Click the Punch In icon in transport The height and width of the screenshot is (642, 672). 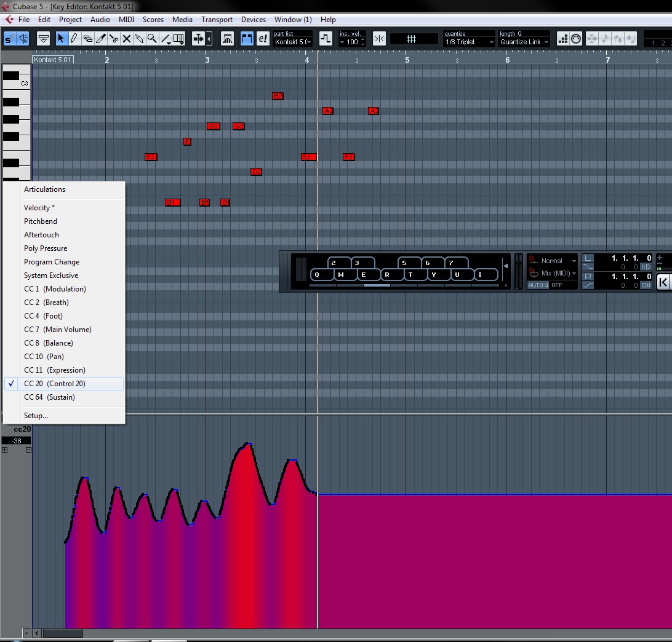coord(588,267)
